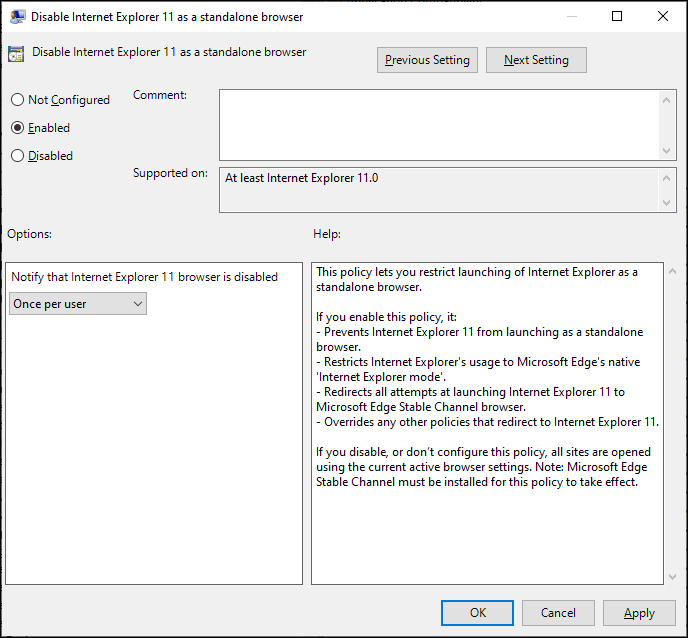This screenshot has height=638, width=688.
Task: Confirm with the OK button
Action: coord(477,613)
